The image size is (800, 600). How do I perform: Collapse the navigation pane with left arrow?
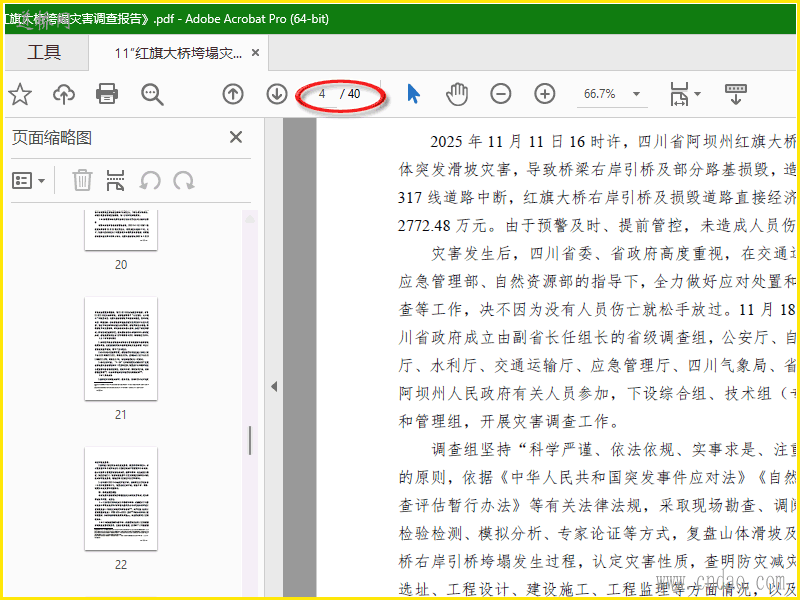[x=274, y=387]
